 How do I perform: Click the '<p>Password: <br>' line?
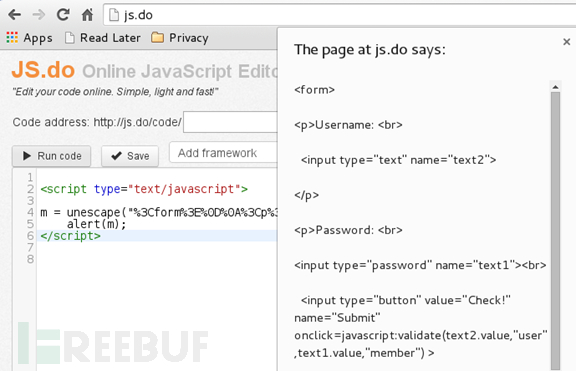(348, 230)
